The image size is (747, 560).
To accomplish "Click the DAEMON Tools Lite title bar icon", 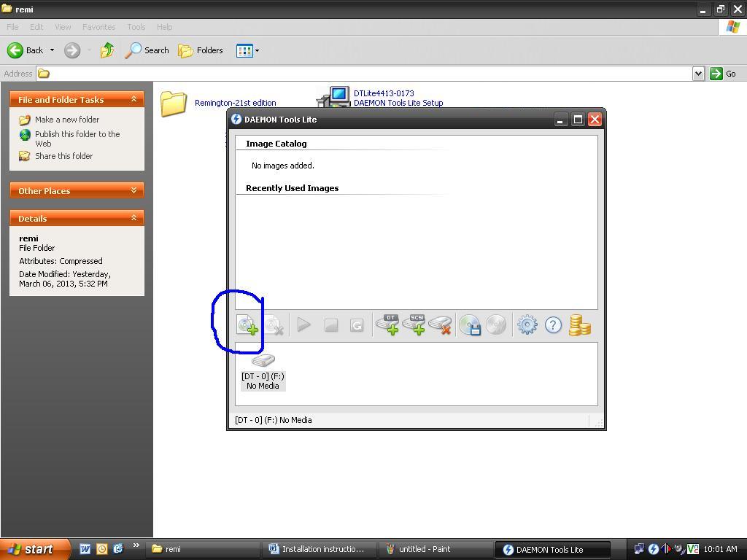I will [236, 119].
